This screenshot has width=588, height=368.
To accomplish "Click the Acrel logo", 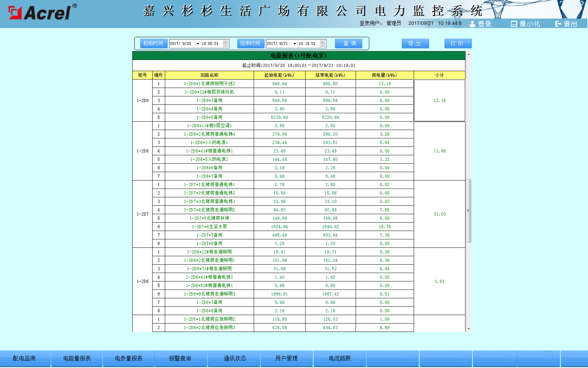I will 42,13.
